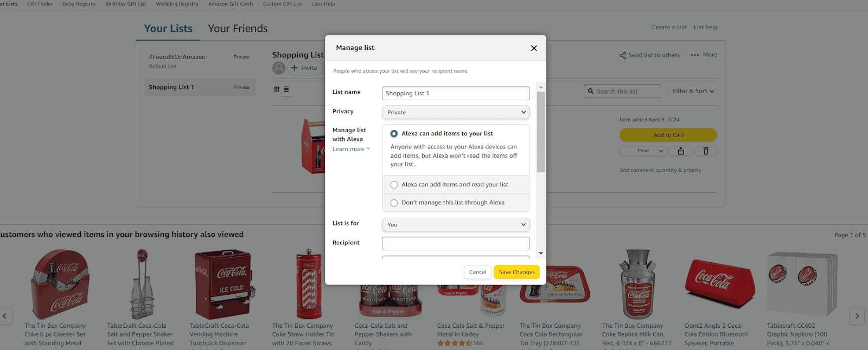Click the Save Changes button
The image size is (868, 350).
tap(516, 272)
